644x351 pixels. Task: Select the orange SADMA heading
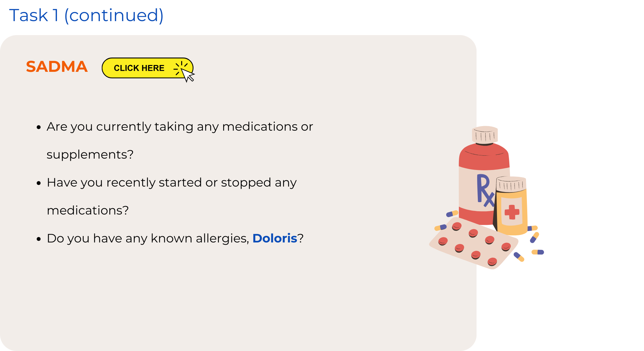click(x=57, y=67)
